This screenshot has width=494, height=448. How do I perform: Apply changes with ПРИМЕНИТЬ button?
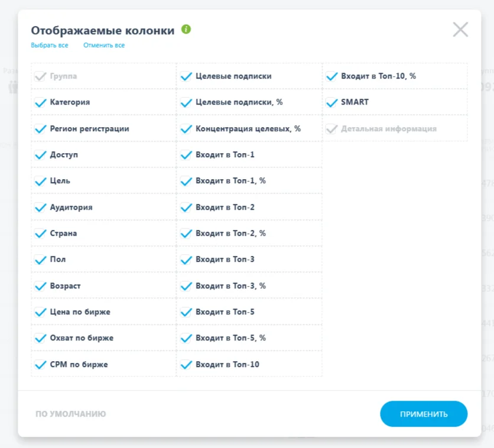click(x=424, y=414)
